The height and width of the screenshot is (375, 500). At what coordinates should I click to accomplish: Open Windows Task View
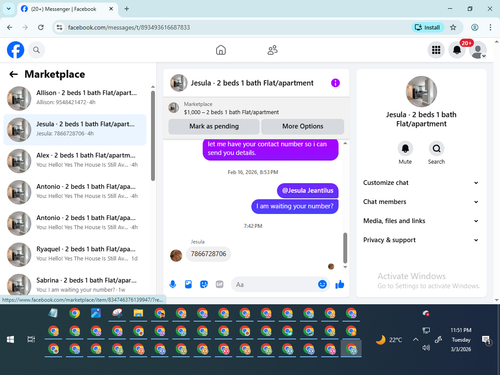coord(31,339)
